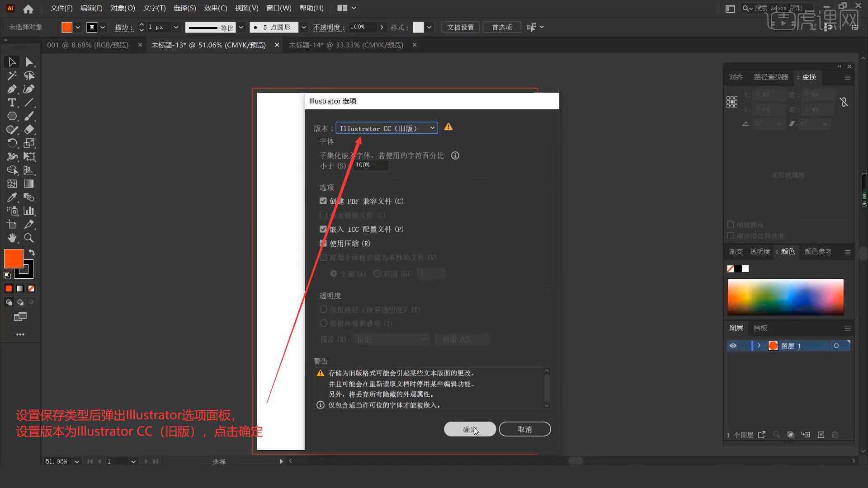The height and width of the screenshot is (488, 868).
Task: Click the Type tool icon
Action: pyautogui.click(x=11, y=102)
